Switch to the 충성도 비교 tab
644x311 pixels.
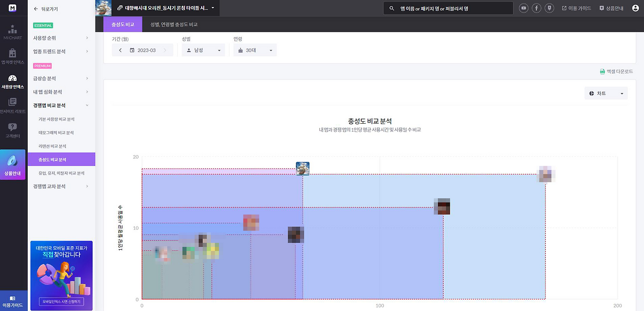pyautogui.click(x=123, y=24)
